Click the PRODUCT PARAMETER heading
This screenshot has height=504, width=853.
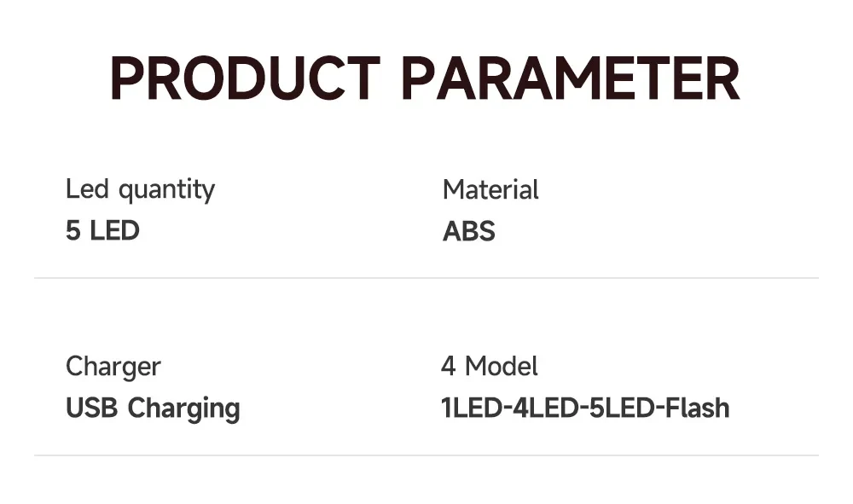click(x=425, y=78)
